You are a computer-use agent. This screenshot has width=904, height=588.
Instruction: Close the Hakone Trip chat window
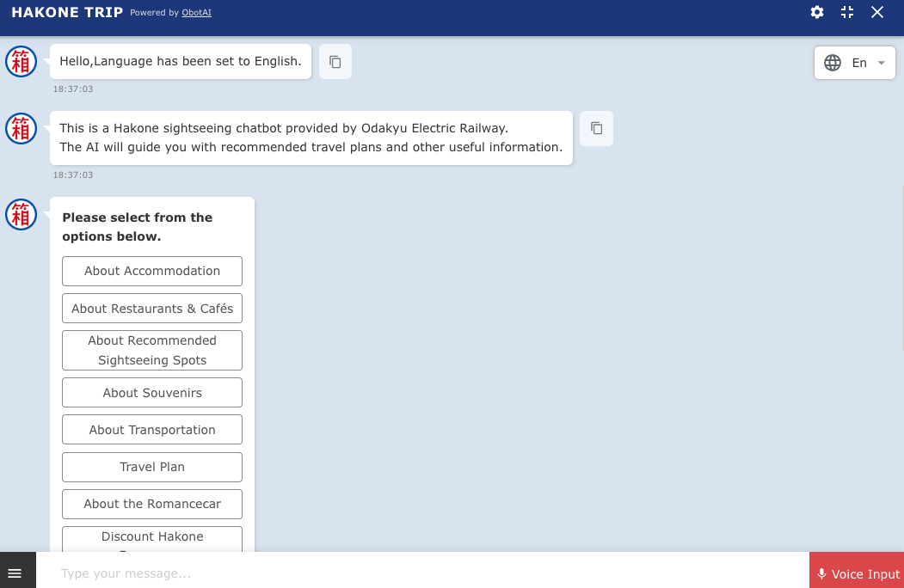point(877,12)
